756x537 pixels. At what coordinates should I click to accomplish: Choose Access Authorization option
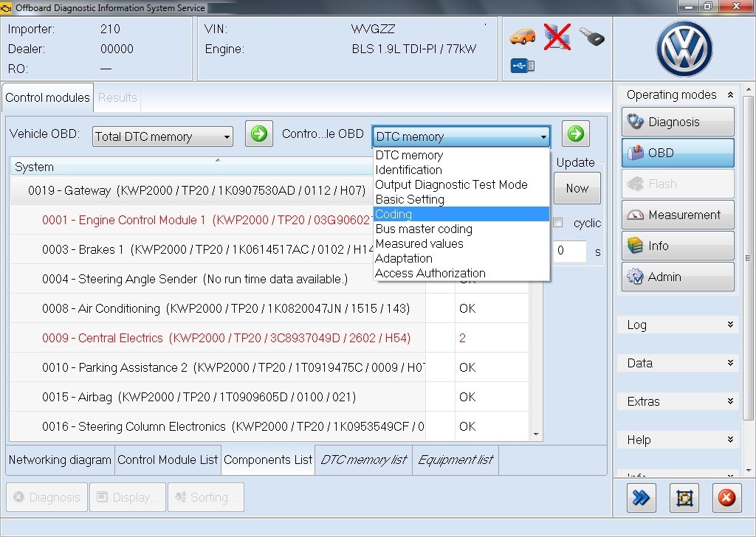[461, 273]
